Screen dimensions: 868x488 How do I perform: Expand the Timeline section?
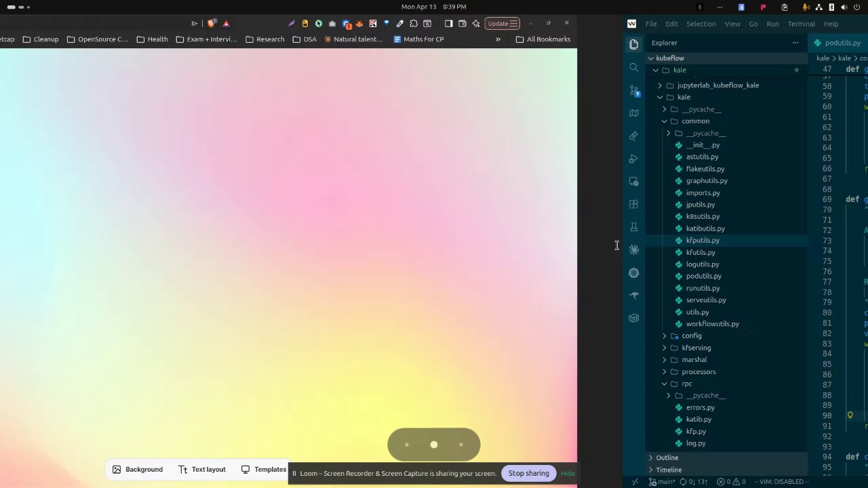point(727,470)
